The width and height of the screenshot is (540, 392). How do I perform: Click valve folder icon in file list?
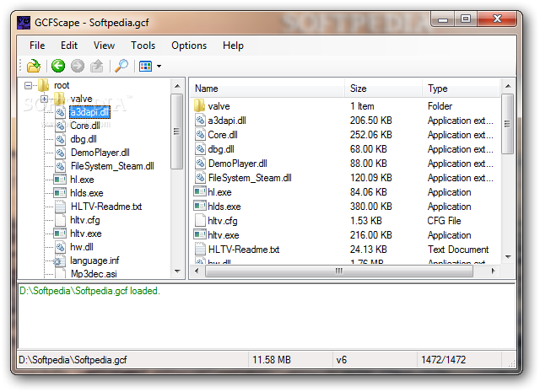click(x=200, y=106)
